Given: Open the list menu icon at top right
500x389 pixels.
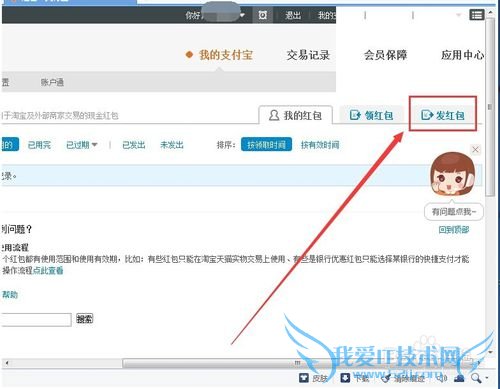Looking at the screenshot, I should pyautogui.click(x=477, y=15).
